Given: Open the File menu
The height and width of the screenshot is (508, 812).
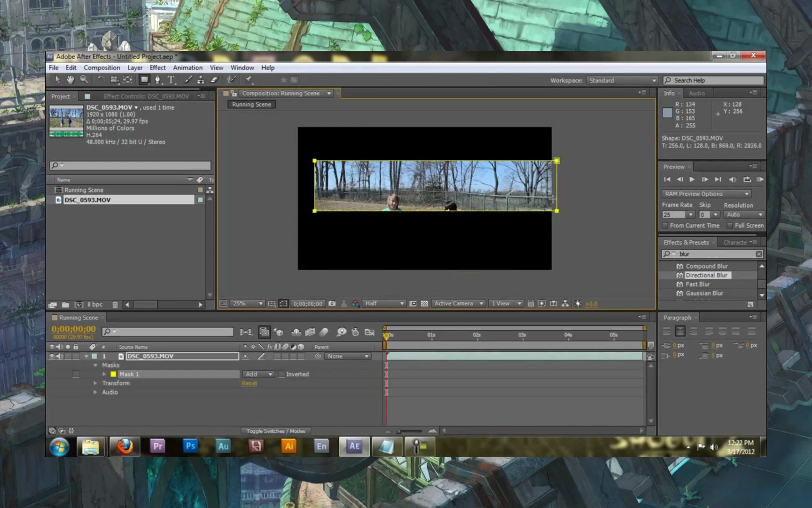Looking at the screenshot, I should 54,68.
